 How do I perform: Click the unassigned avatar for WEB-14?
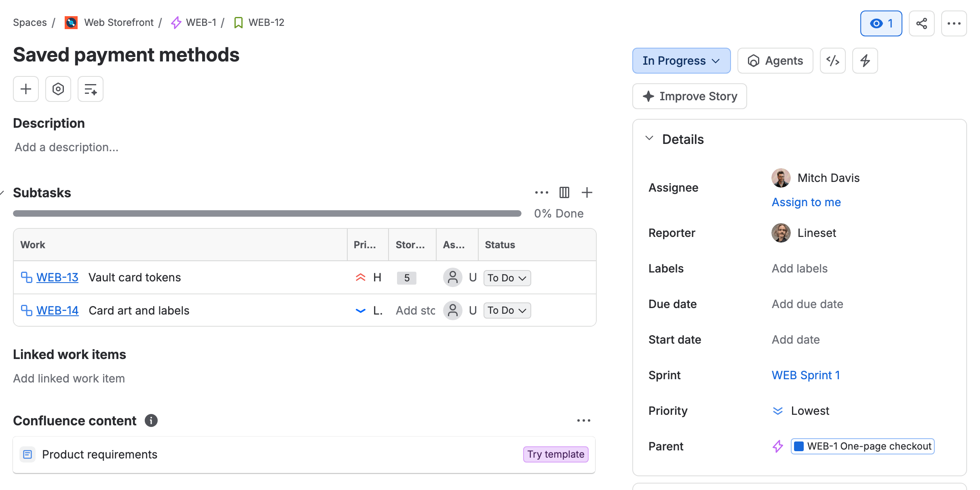453,310
